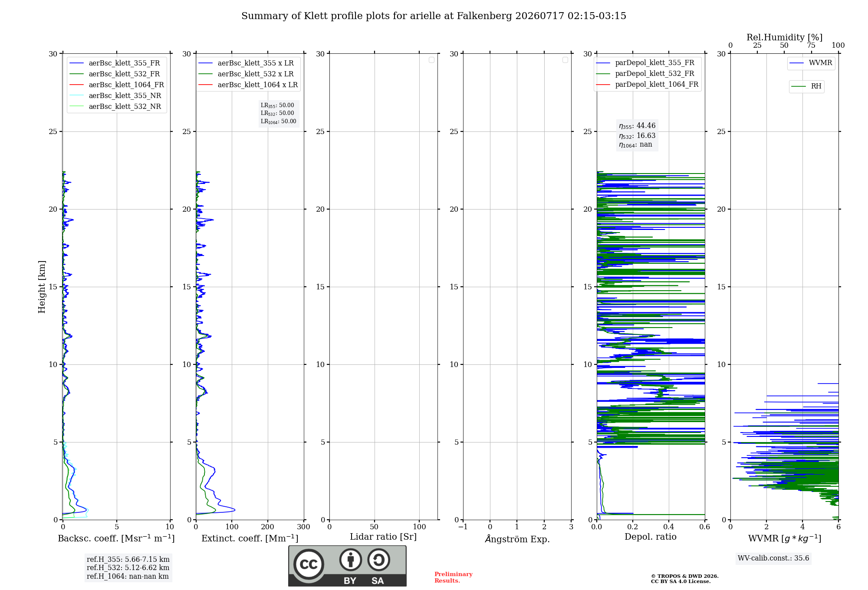This screenshot has width=868, height=590.
Task: Click the aerBsc_klett_1064 x LR legend entry
Action: pos(248,85)
